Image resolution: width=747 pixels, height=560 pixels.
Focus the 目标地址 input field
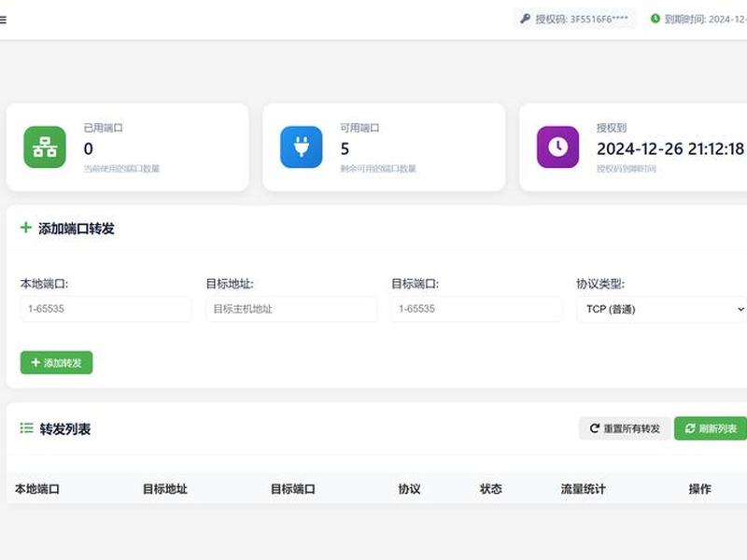pyautogui.click(x=291, y=309)
